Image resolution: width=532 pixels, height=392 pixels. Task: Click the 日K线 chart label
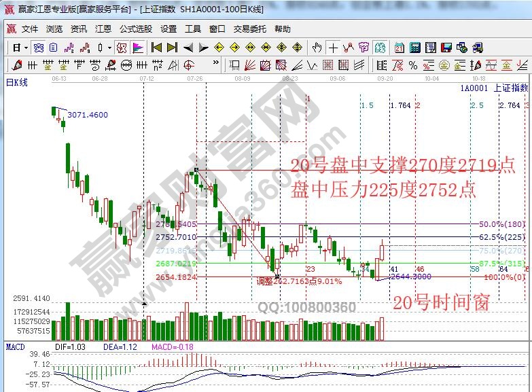pos(16,82)
